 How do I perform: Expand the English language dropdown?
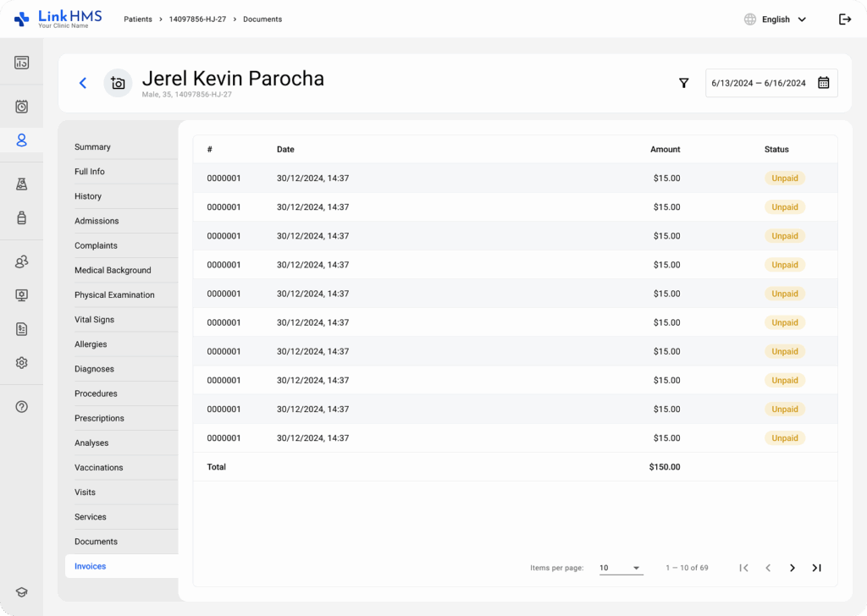pos(784,19)
